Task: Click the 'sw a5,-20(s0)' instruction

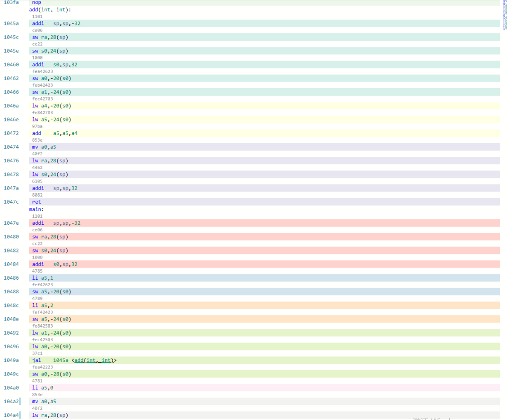Action: 52,291
